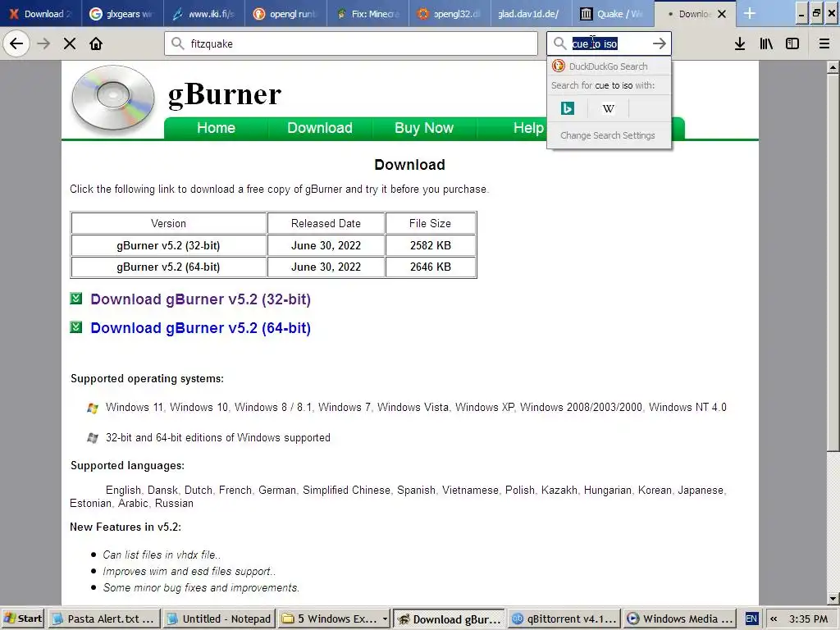Expand hidden system tray icons chevron

pyautogui.click(x=774, y=619)
